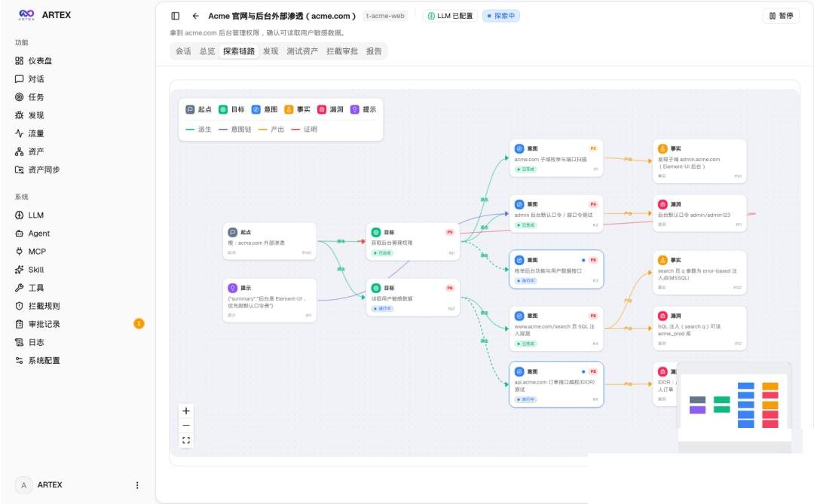This screenshot has height=504, width=814.
Task: Open 仪表盘 dashboard in sidebar
Action: [34, 61]
